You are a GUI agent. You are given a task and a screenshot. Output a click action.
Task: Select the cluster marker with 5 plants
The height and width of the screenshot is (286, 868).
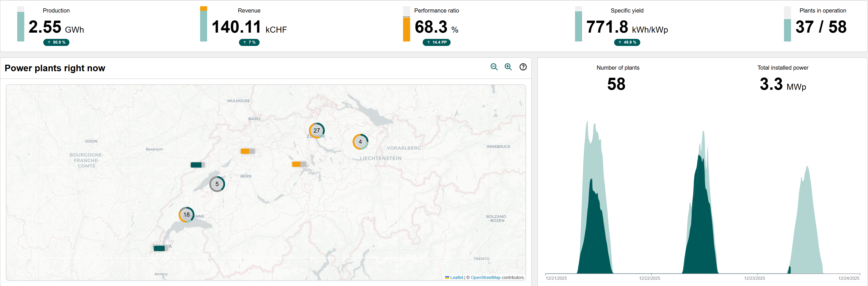pos(217,184)
